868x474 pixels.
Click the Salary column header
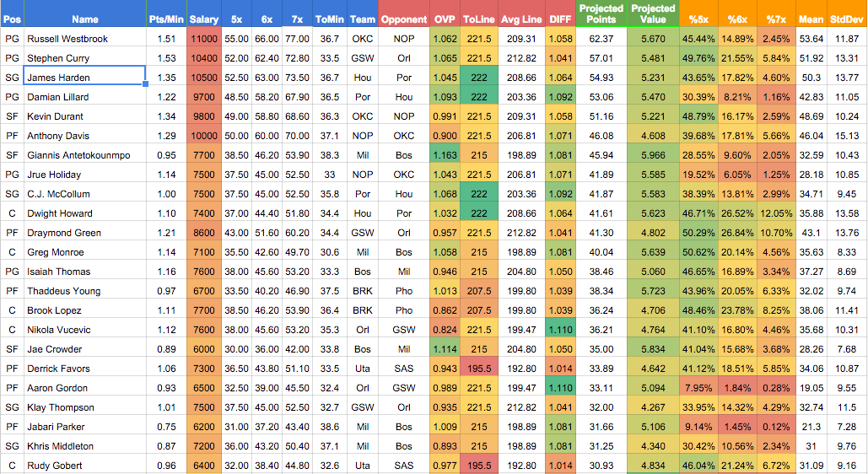(x=204, y=19)
